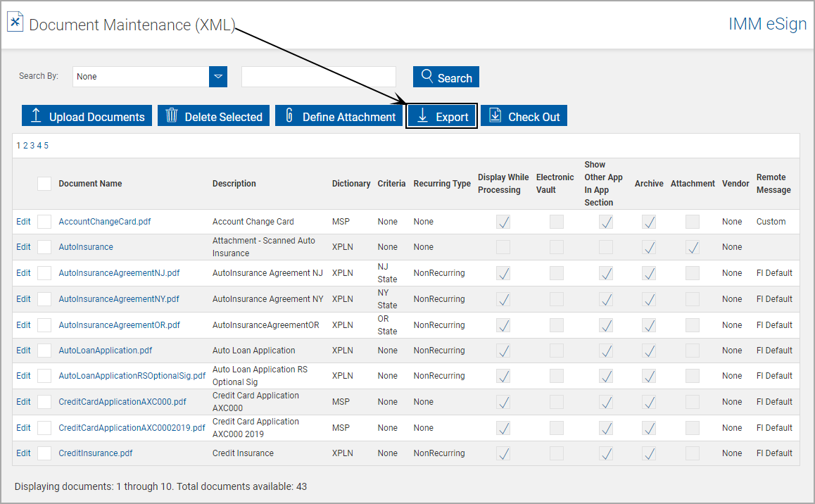Select the checkbox beside AutoInsurance
This screenshot has height=504, width=815.
tap(44, 246)
